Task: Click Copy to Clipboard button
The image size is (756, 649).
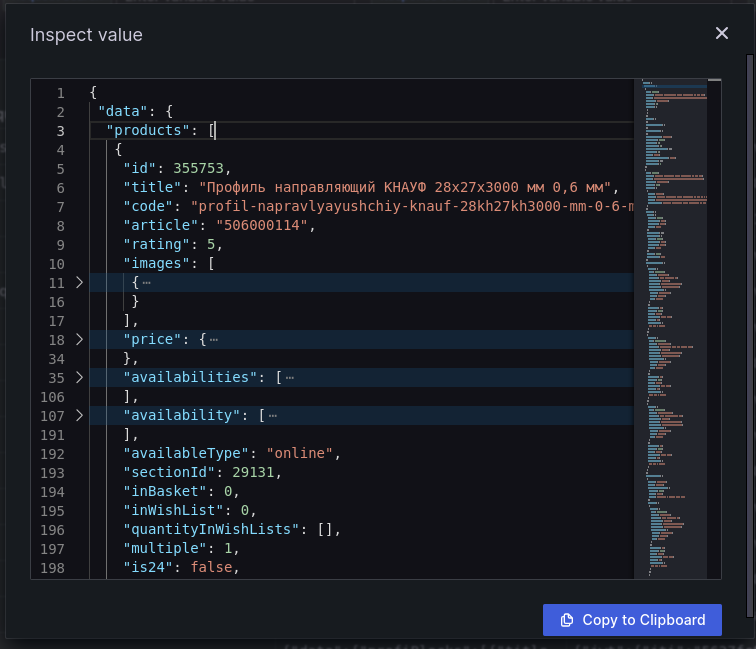Action: click(632, 620)
